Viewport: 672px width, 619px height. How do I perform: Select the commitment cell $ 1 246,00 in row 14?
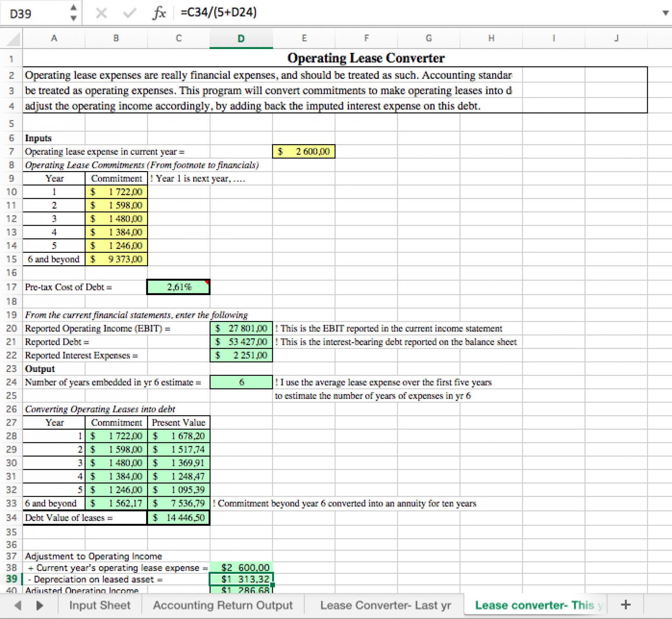(x=116, y=246)
